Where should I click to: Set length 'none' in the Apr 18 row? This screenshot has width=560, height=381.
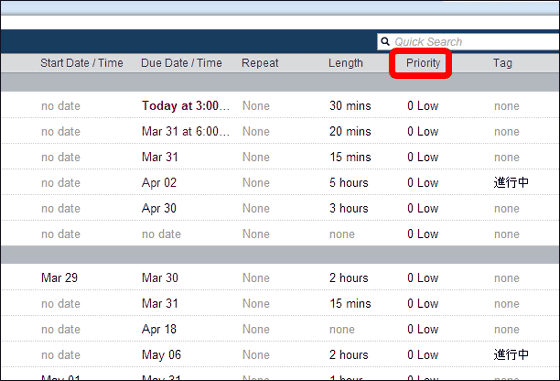(x=342, y=329)
